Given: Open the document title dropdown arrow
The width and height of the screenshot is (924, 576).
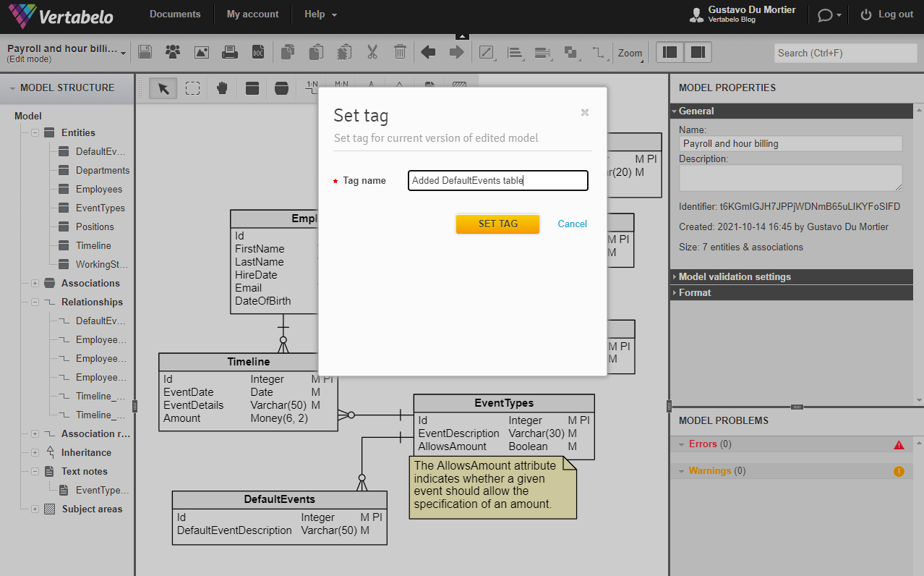Looking at the screenshot, I should tap(124, 54).
